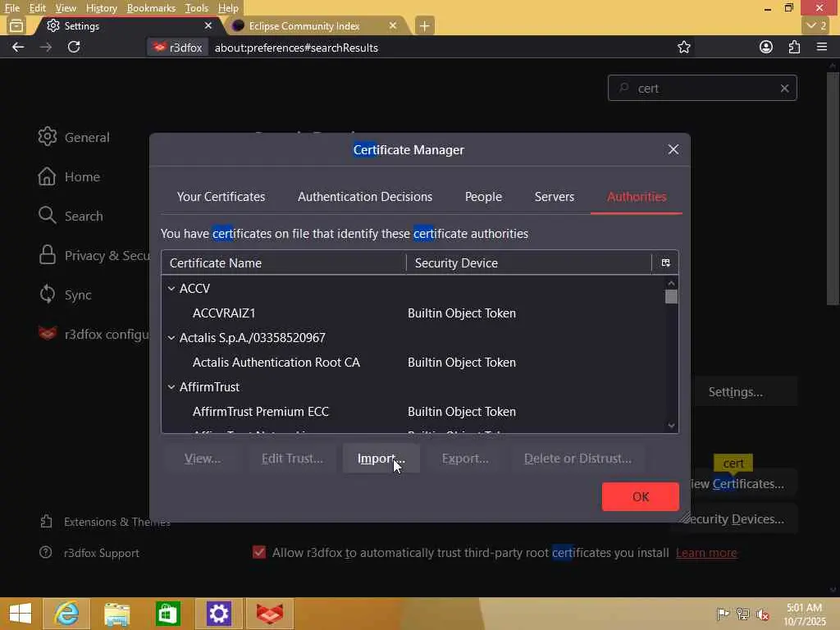Image resolution: width=840 pixels, height=630 pixels.
Task: Click the muted volume icon in the system tray
Action: [762, 614]
